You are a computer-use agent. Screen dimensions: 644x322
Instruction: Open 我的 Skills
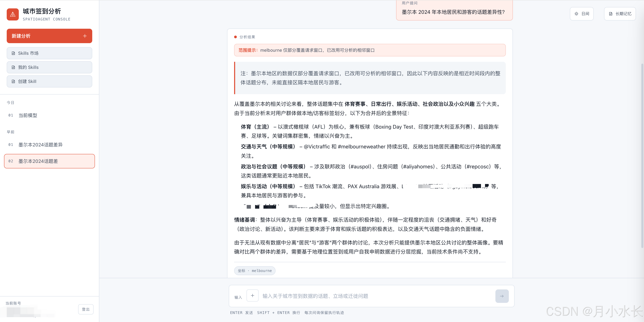(49, 67)
